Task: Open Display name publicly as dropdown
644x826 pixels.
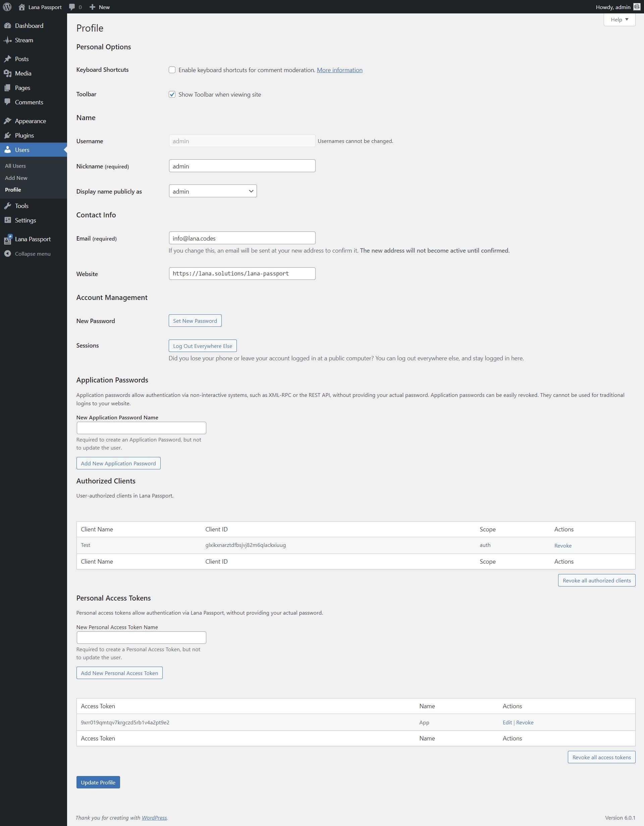Action: 213,191
